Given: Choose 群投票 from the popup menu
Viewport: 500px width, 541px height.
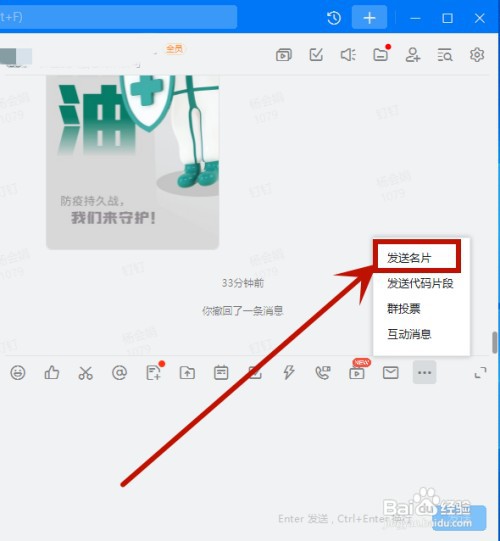Looking at the screenshot, I should click(x=404, y=308).
